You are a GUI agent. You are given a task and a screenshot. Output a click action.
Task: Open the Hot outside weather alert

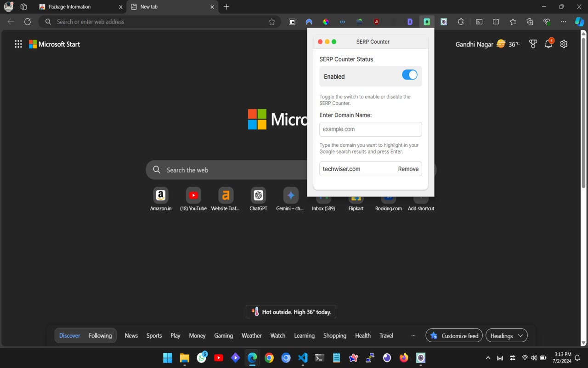tap(291, 312)
